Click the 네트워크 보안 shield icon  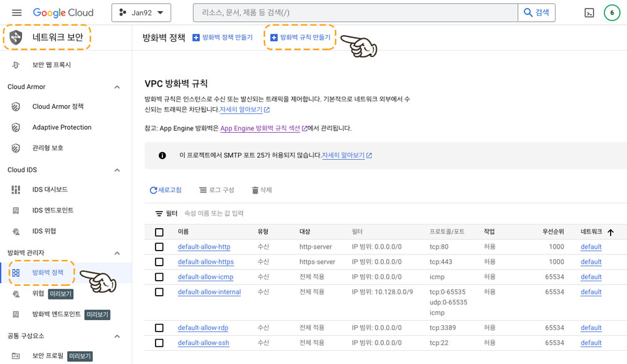point(16,37)
